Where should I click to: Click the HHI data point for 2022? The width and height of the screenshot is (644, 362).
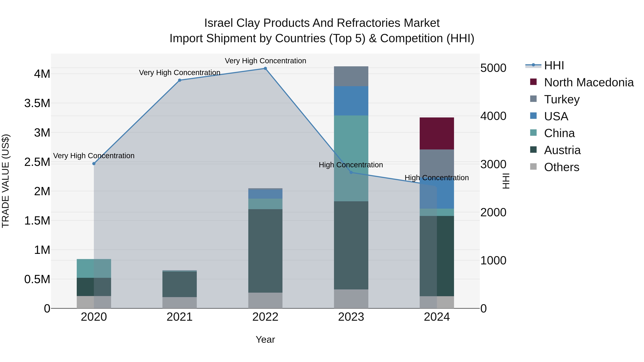(265, 68)
